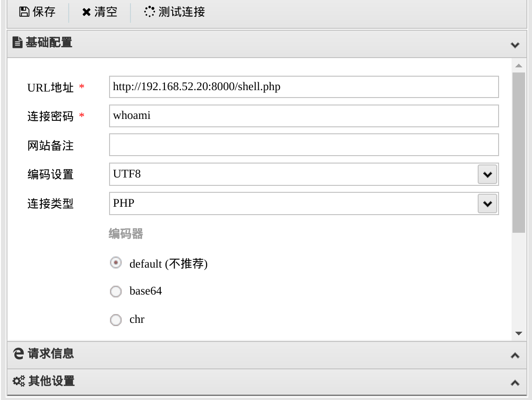Click the request info browser icon
The width and height of the screenshot is (532, 400).
click(18, 354)
